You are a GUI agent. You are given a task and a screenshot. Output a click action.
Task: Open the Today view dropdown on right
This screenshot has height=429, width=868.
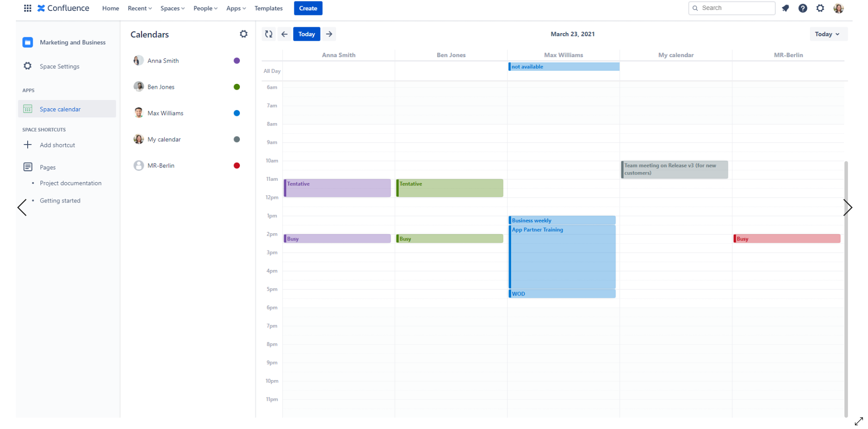[828, 34]
